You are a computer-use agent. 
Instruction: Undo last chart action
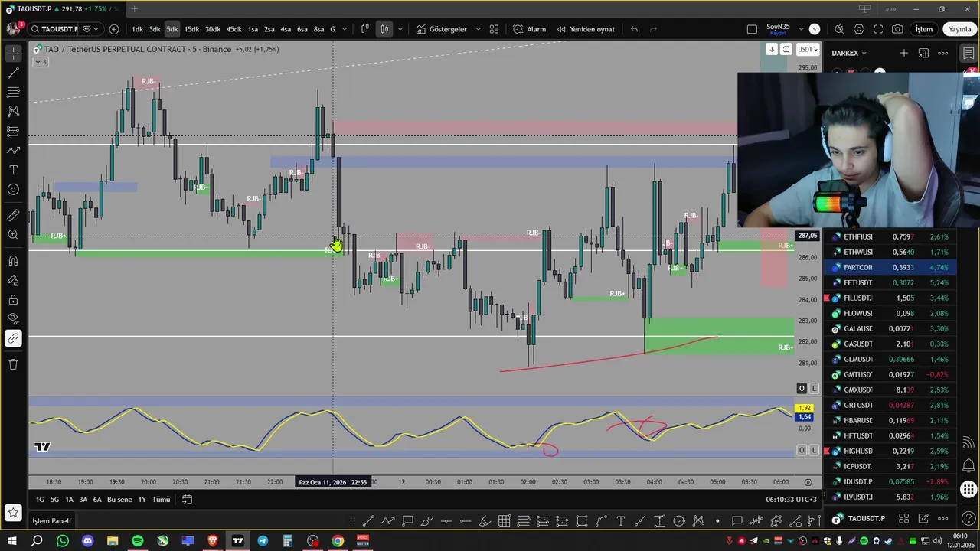pos(634,29)
